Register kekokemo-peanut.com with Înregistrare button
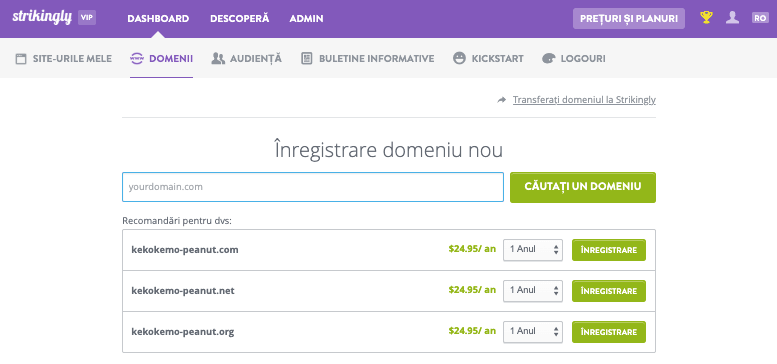Viewport: 777px width, 364px height. pyautogui.click(x=609, y=250)
